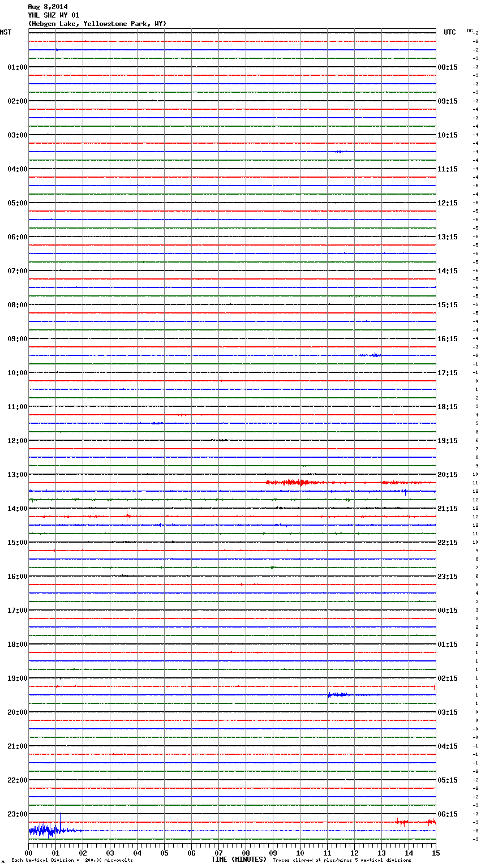The width and height of the screenshot is (481, 868).
Task: Click the UTC timezone header
Action: click(449, 32)
